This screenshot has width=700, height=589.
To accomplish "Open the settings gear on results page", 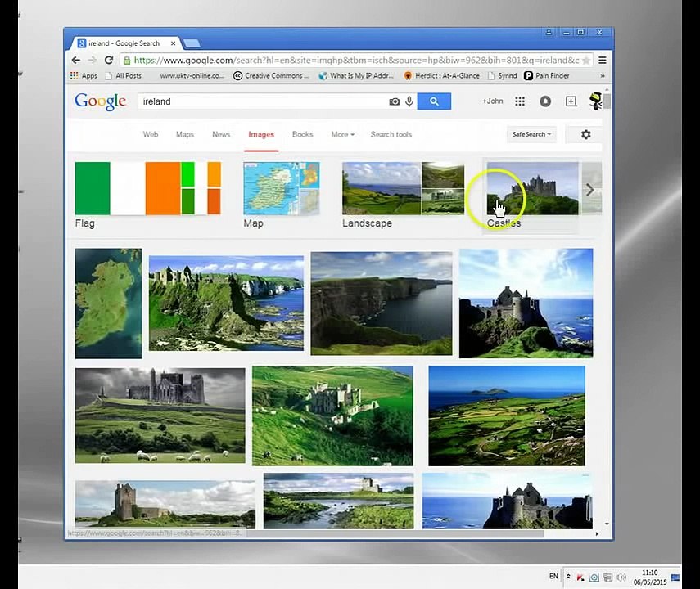I will pyautogui.click(x=585, y=134).
